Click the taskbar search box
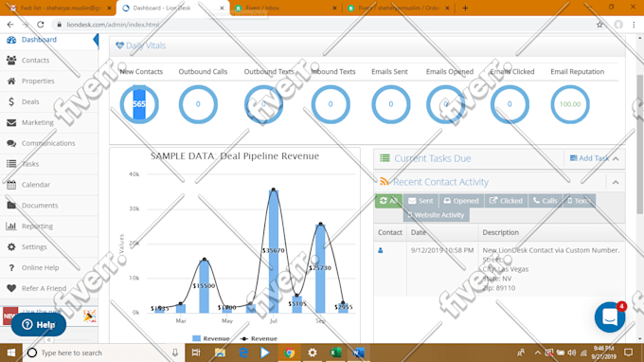This screenshot has width=644, height=362. 102,353
